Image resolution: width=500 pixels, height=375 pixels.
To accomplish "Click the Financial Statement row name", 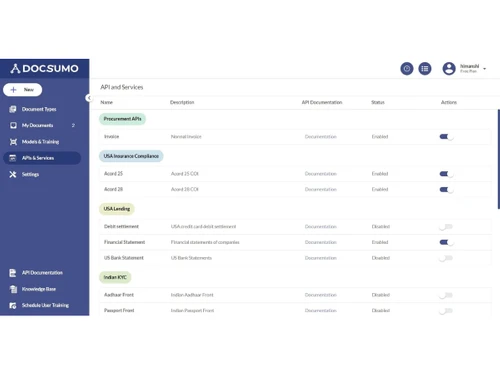I will (124, 242).
